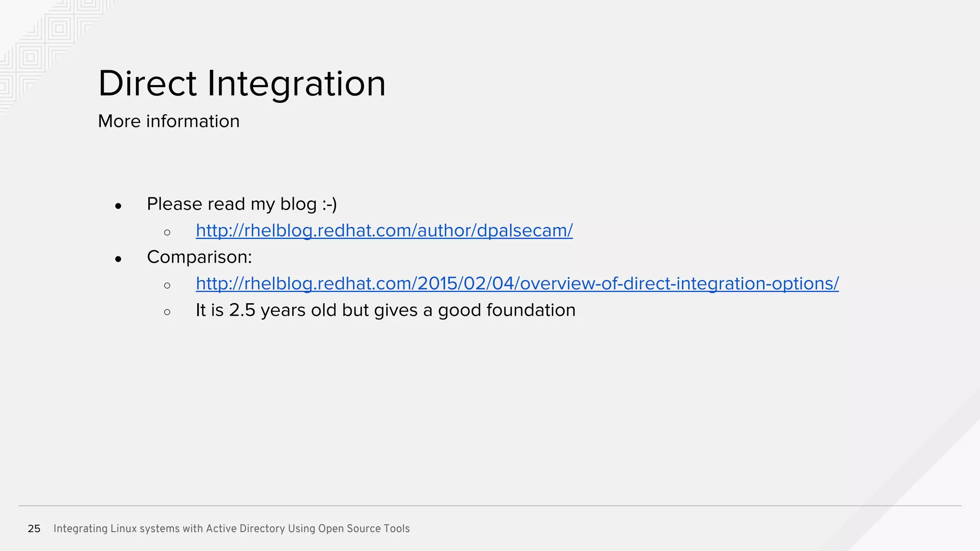Click the bullet dot before 'Comparison'
Viewport: 980px width, 551px height.
point(119,260)
